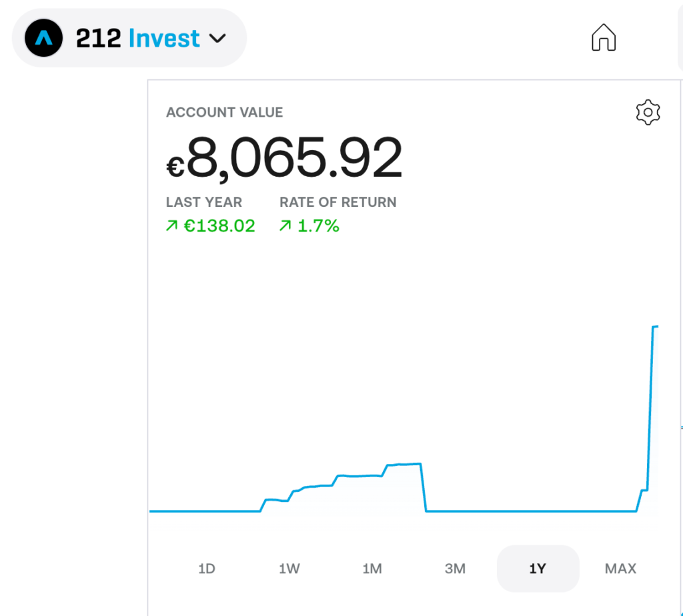The width and height of the screenshot is (683, 616).
Task: Open the 212 Invest account switcher label
Action: (x=137, y=38)
